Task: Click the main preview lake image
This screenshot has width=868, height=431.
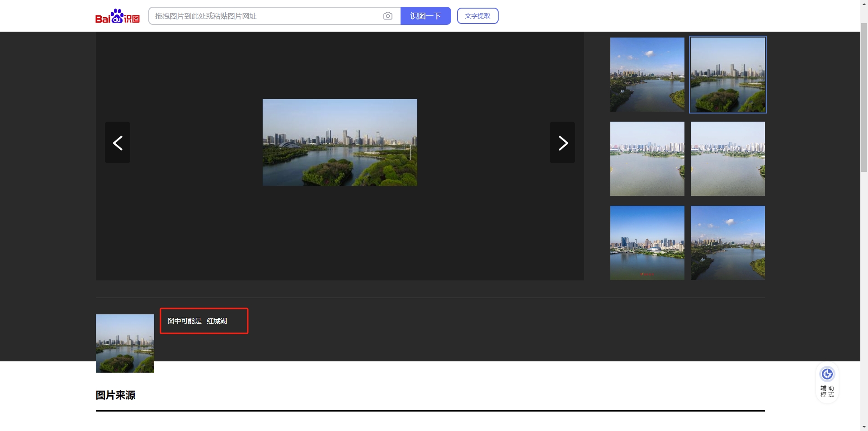Action: click(340, 142)
